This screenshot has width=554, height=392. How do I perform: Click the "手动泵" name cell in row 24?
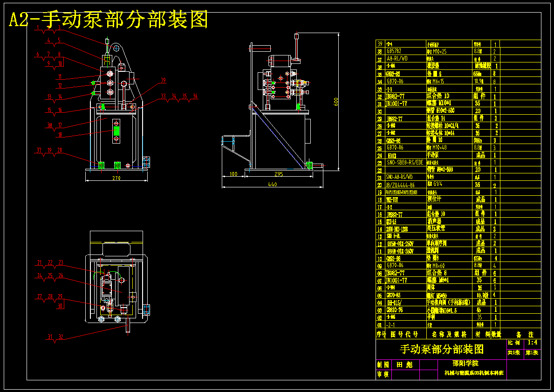click(x=433, y=155)
